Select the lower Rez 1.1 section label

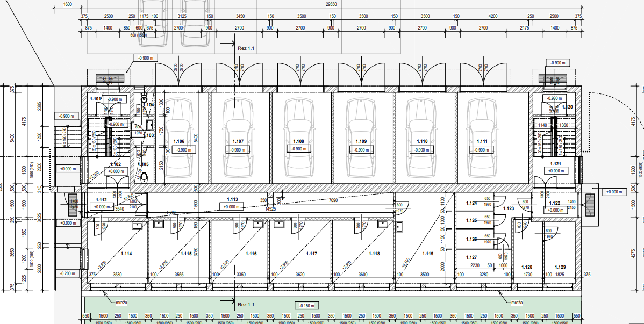pyautogui.click(x=246, y=305)
